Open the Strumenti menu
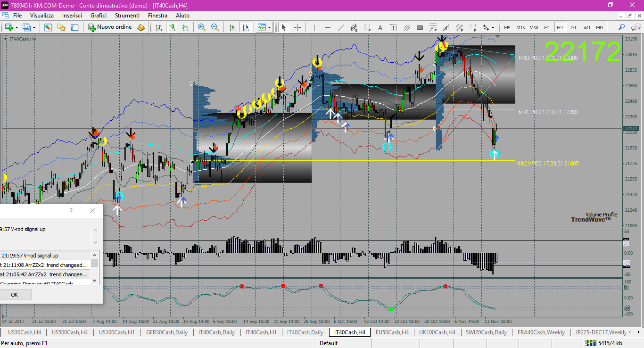The height and width of the screenshot is (348, 644). tap(127, 16)
